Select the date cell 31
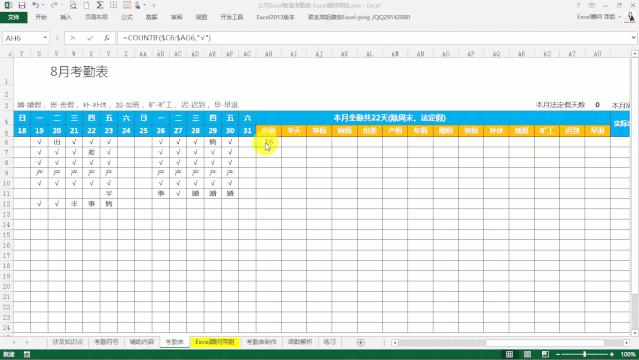Viewport: 639px width, 360px height. pyautogui.click(x=247, y=131)
